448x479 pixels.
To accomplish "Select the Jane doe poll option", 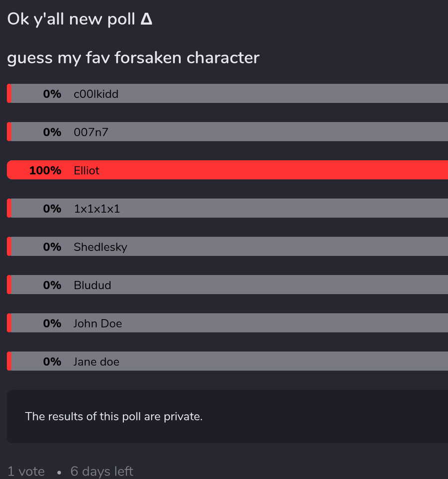I will [x=227, y=361].
